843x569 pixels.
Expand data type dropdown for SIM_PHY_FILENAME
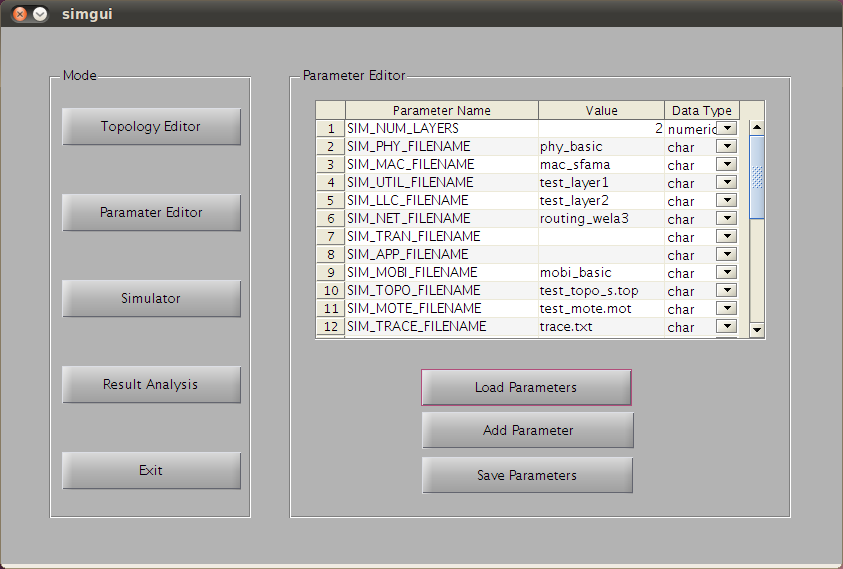pos(727,146)
